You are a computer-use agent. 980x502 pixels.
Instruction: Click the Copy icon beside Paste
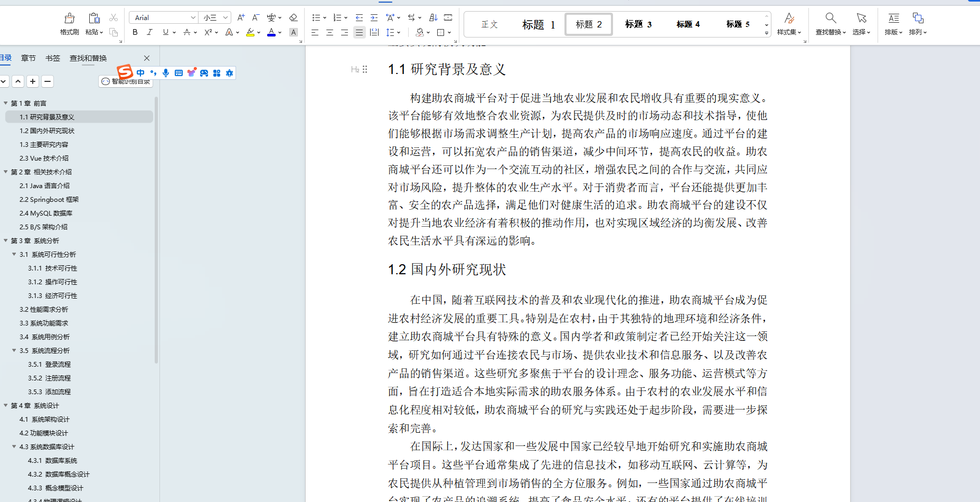tap(113, 32)
